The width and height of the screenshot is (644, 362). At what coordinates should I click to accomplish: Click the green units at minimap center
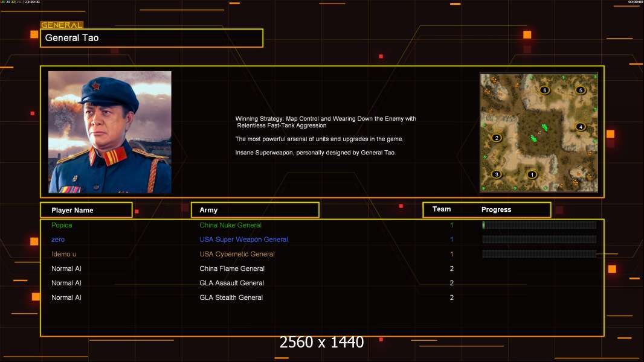[x=539, y=133]
